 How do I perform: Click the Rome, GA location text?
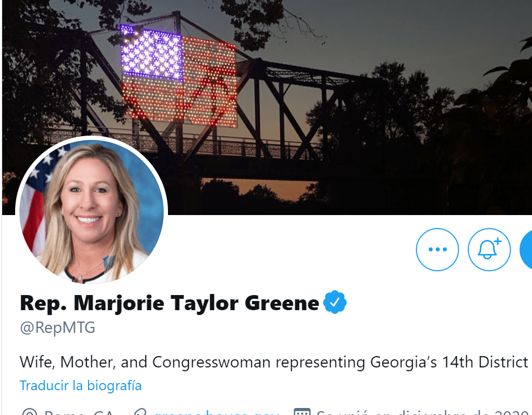click(x=79, y=412)
